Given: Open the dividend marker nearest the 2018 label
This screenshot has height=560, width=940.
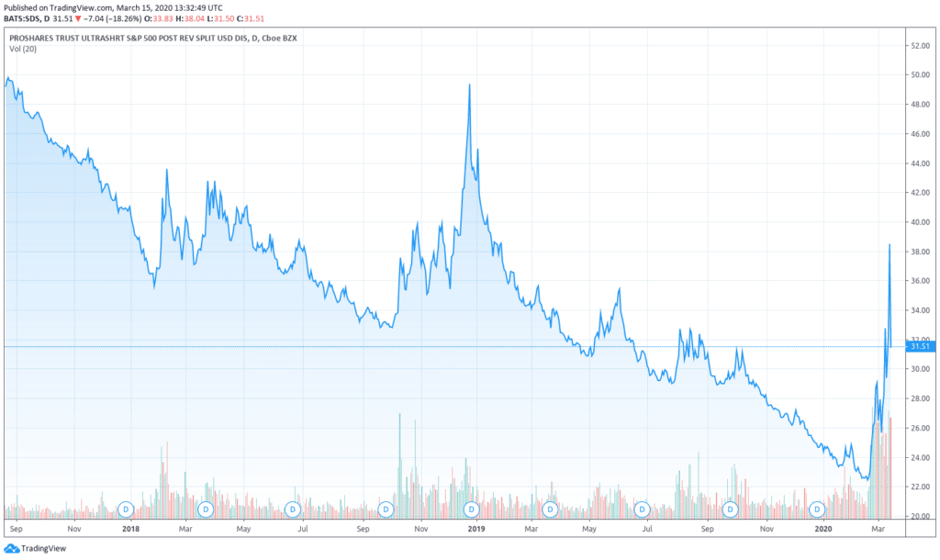Looking at the screenshot, I should [x=126, y=510].
